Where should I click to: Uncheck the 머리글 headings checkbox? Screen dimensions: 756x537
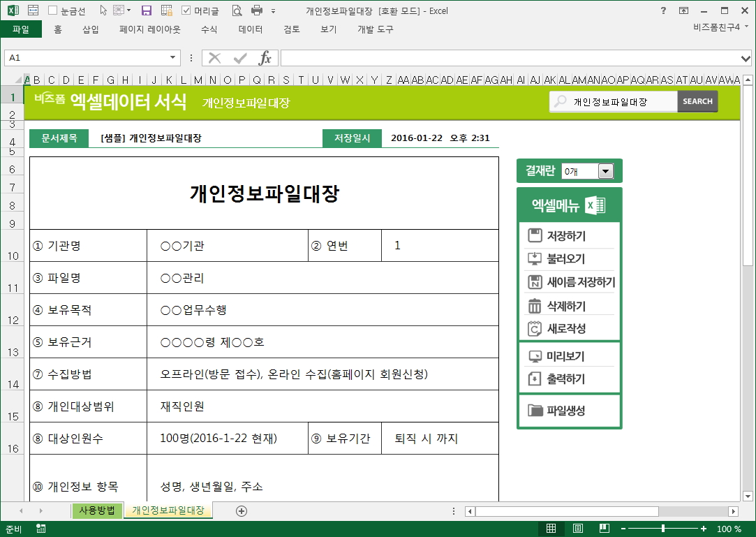[x=186, y=10]
